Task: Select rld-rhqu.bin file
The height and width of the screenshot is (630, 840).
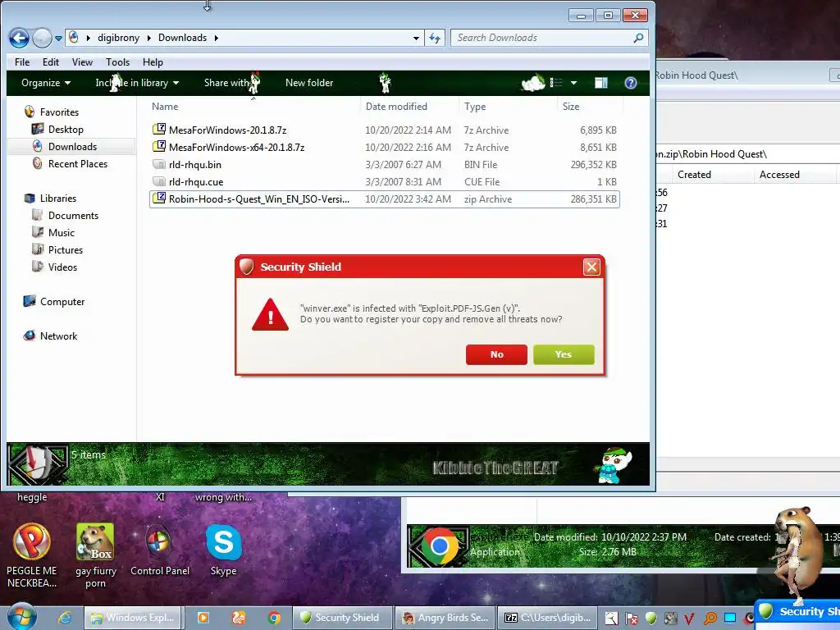Action: [384, 164]
